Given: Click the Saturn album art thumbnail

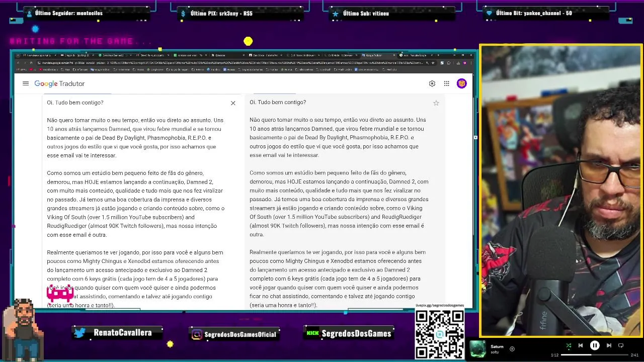Looking at the screenshot, I should pos(477,349).
